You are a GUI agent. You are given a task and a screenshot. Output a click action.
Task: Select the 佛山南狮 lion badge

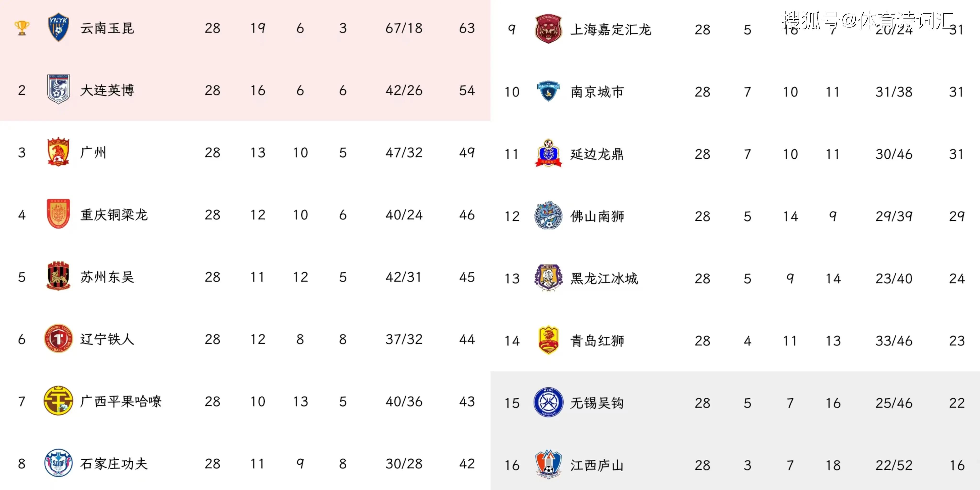548,215
